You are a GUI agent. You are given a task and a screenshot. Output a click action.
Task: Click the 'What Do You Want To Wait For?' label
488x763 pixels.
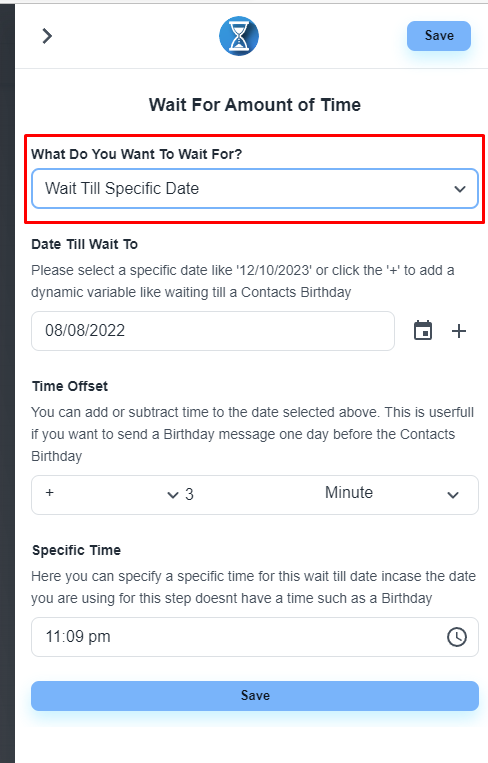click(137, 154)
